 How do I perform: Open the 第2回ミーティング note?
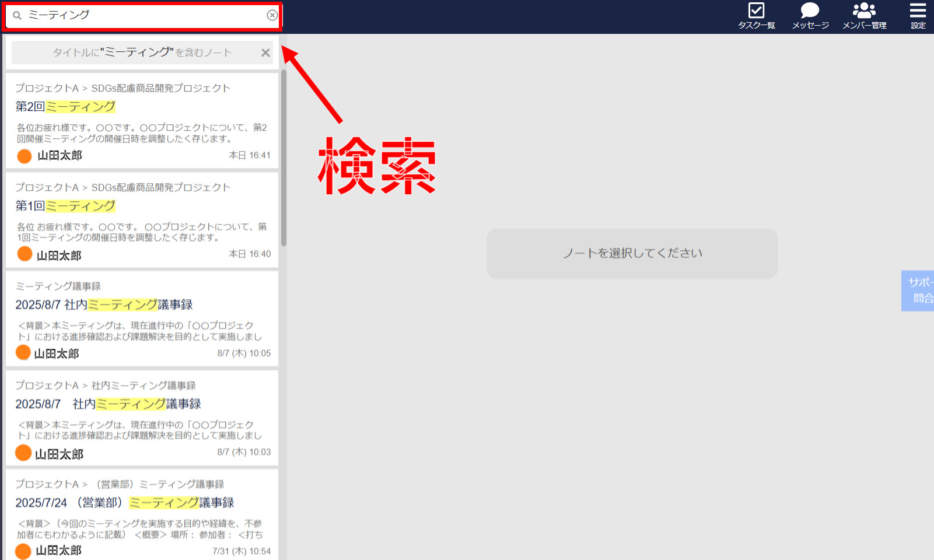tap(142, 121)
